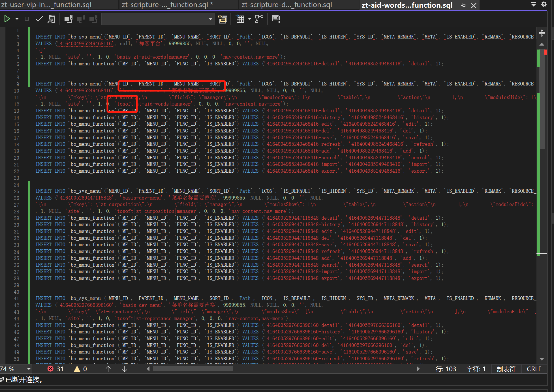The width and height of the screenshot is (554, 392).
Task: Choose the Results to Grid icon
Action: pyautogui.click(x=240, y=19)
